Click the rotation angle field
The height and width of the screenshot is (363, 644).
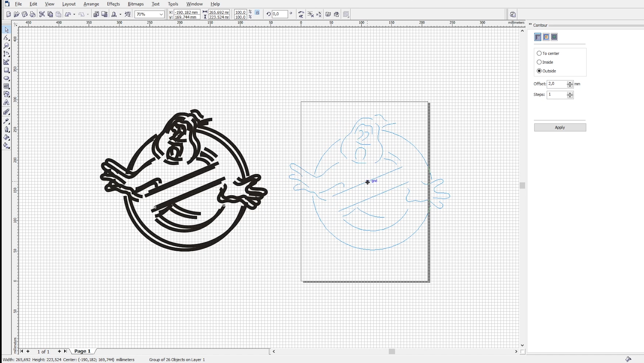[280, 14]
